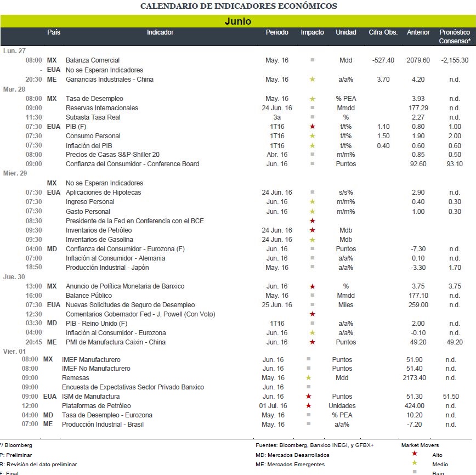Click the yellow star in the Remesas row
This screenshot has width=476, height=475.
pos(308,378)
